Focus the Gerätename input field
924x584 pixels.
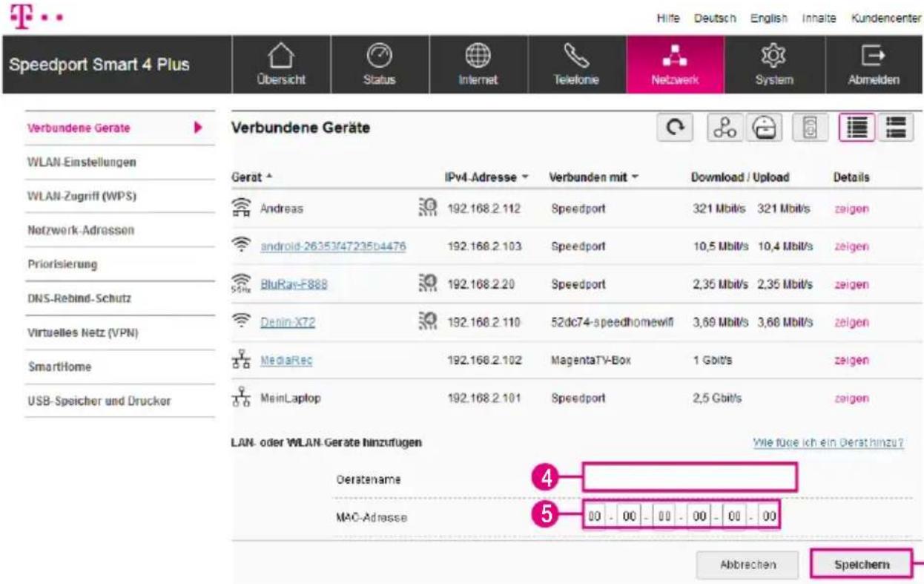click(690, 477)
